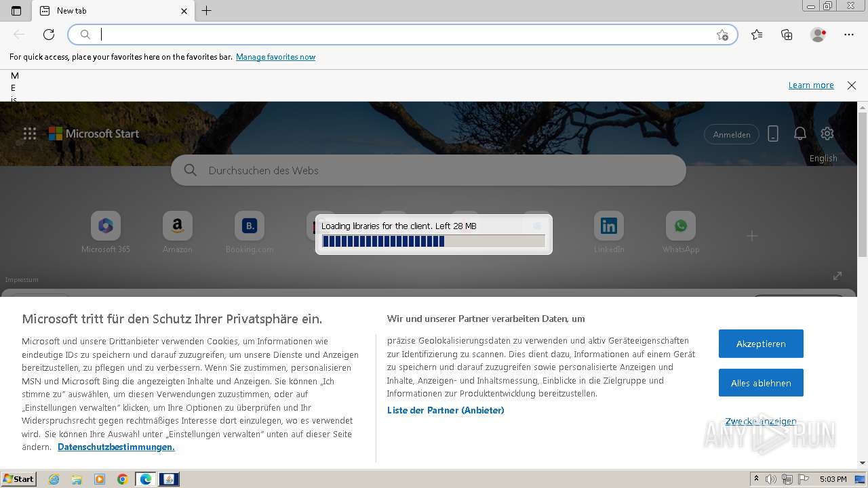Open Windows Media Player taskbar icon
The width and height of the screenshot is (868, 488).
100,479
